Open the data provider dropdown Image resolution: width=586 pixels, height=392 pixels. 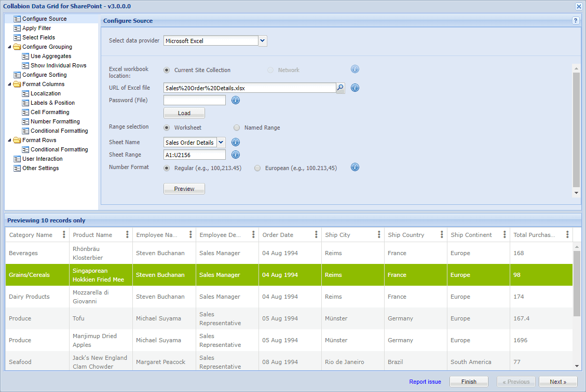pos(263,40)
